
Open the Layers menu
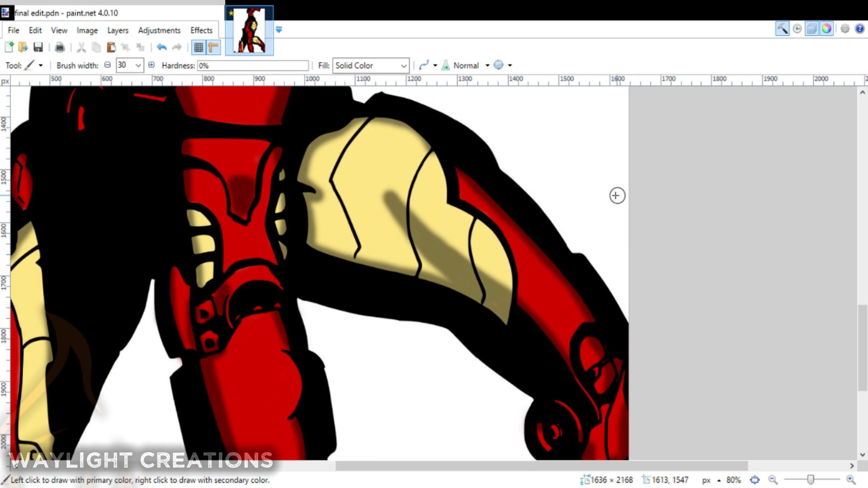[118, 30]
